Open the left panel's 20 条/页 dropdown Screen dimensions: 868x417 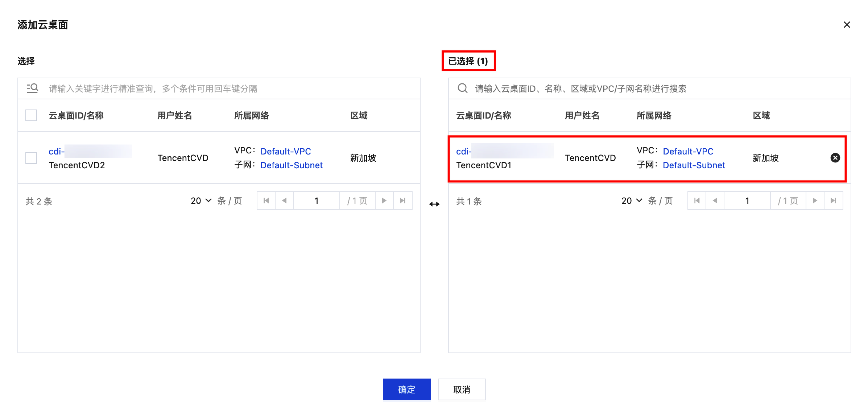(201, 201)
